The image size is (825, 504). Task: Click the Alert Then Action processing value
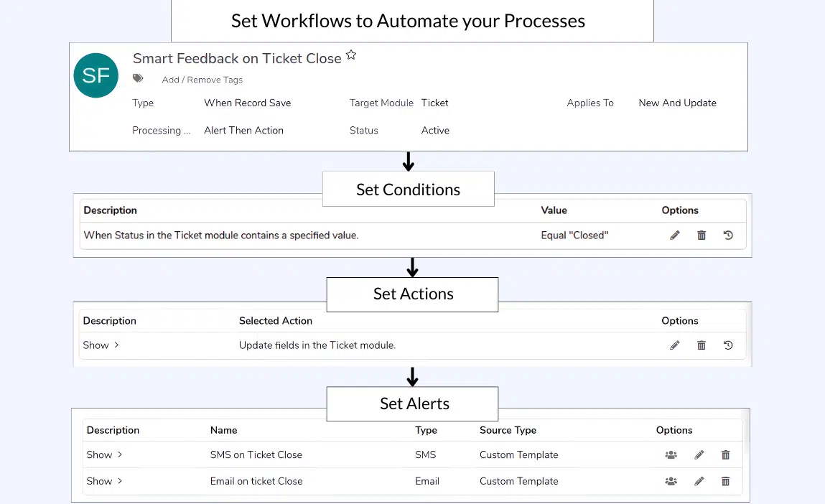243,131
